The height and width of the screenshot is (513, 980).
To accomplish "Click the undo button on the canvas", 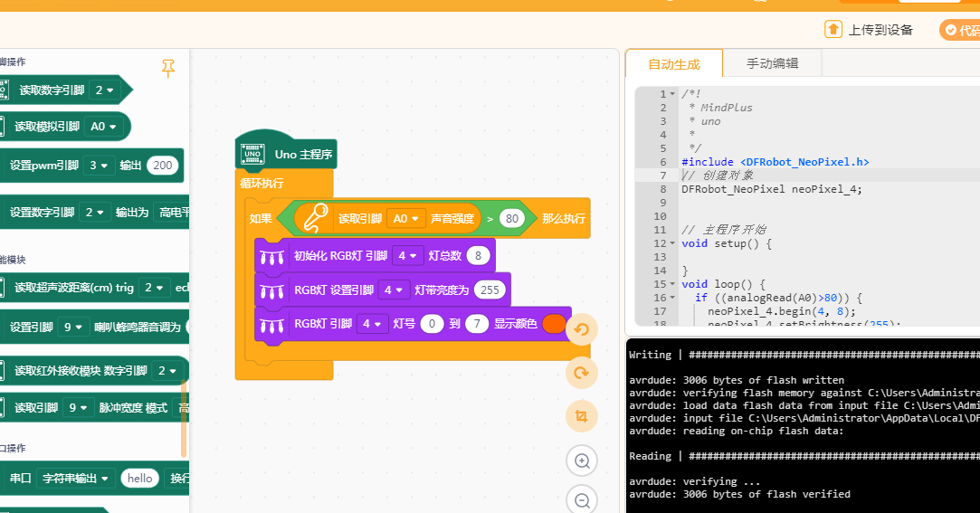I will point(581,329).
